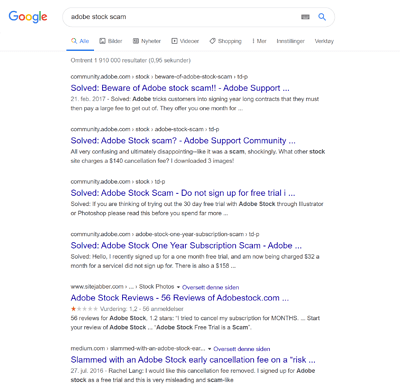Click 'Oversett denne siden' for Sitejabber result
Image resolution: width=400 pixels, height=390 pixels.
click(x=211, y=287)
